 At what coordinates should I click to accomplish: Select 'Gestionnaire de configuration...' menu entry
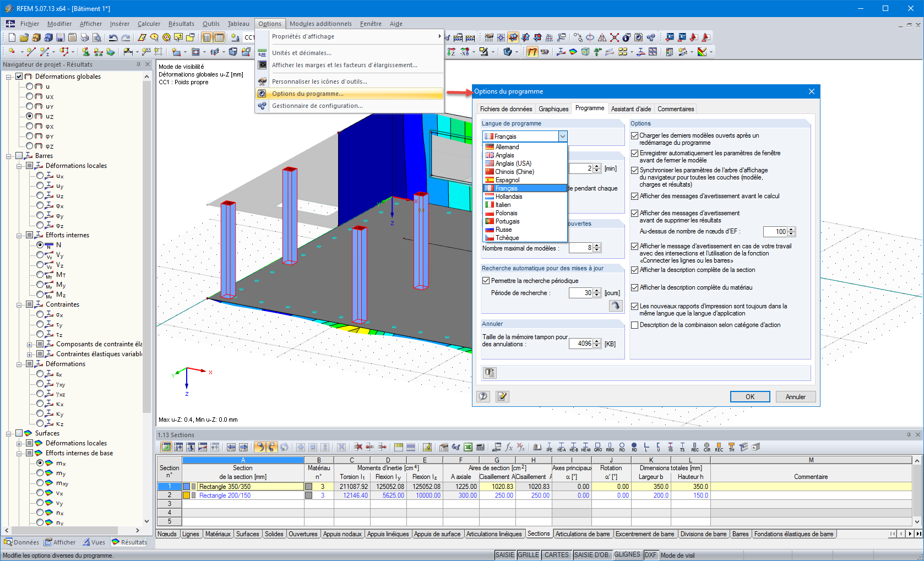click(350, 106)
